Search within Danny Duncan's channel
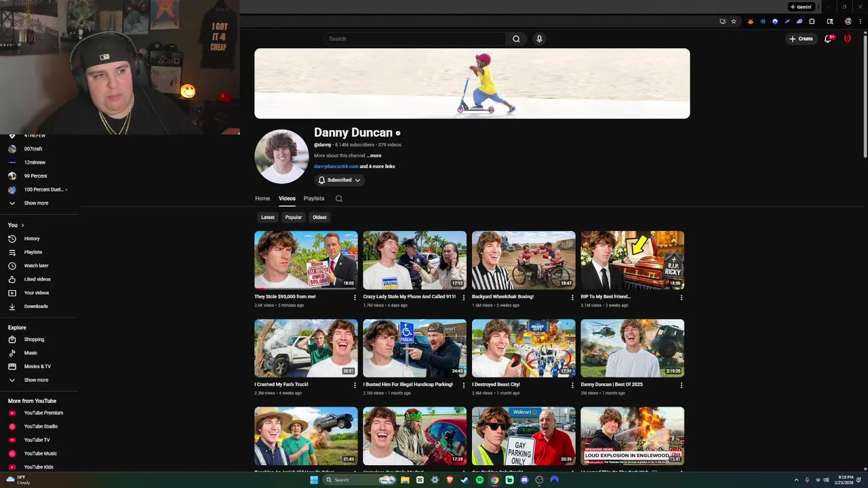 pos(339,199)
